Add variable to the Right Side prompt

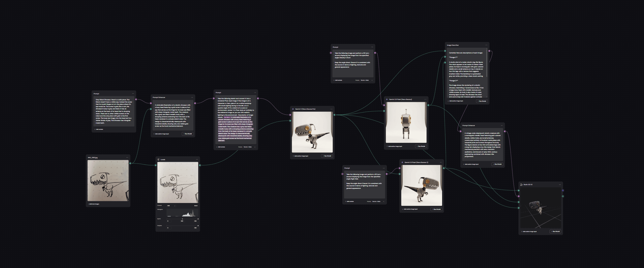(x=350, y=202)
